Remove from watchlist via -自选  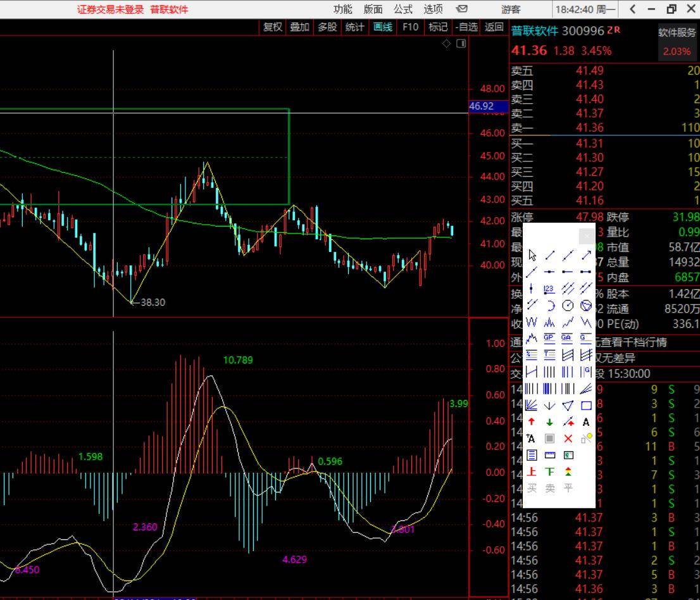click(466, 27)
